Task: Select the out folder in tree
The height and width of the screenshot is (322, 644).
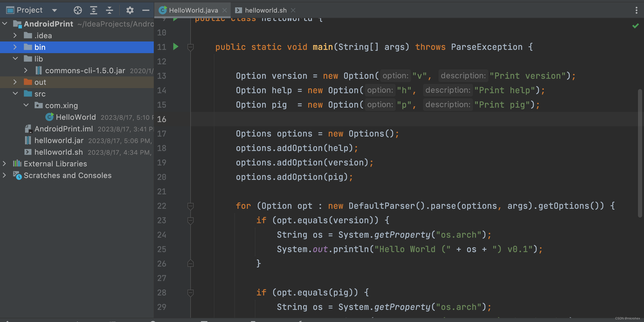Action: coord(77,82)
